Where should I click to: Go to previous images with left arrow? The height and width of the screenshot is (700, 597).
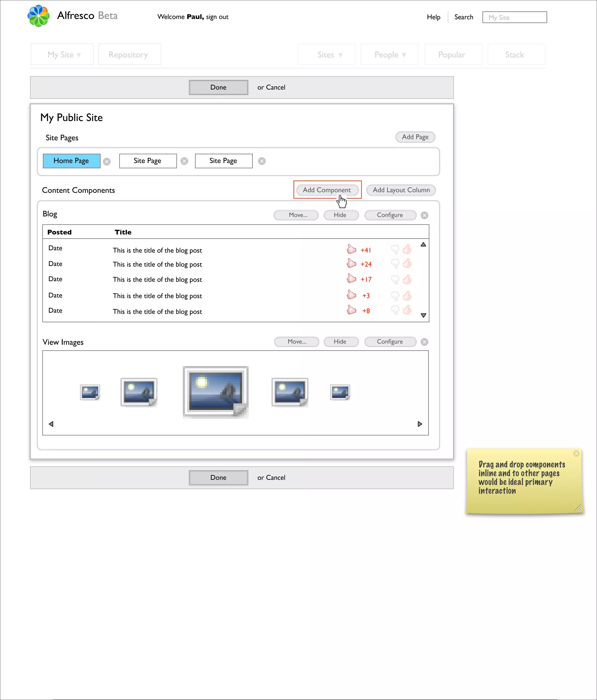click(x=51, y=424)
